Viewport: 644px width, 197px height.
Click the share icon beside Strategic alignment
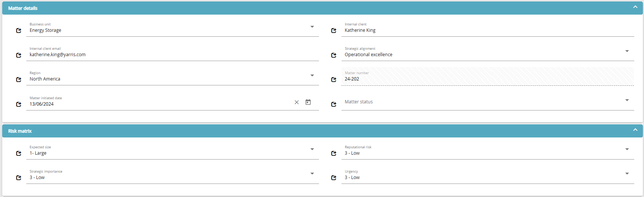click(334, 55)
